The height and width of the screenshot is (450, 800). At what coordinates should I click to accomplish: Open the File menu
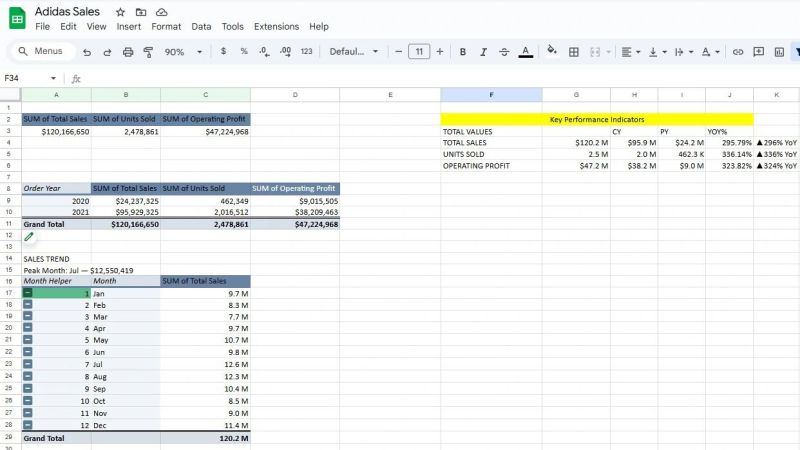point(42,27)
